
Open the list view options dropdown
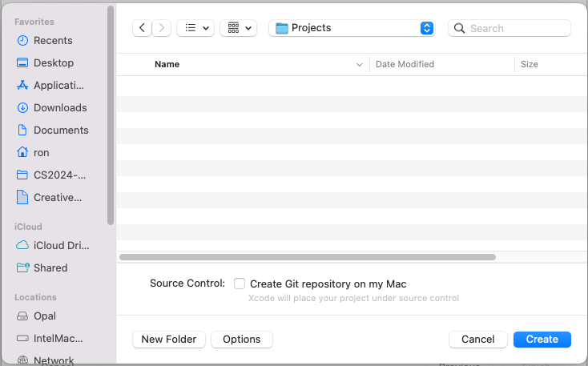click(195, 28)
